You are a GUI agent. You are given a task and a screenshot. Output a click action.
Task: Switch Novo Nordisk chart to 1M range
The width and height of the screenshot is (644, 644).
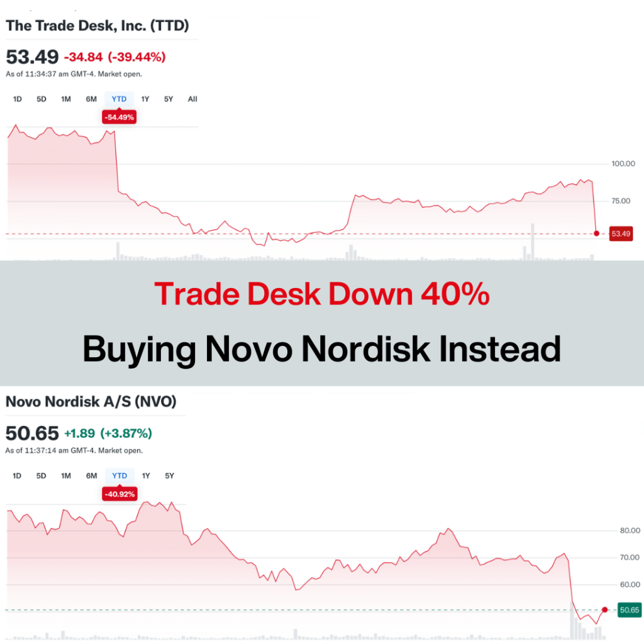click(65, 475)
